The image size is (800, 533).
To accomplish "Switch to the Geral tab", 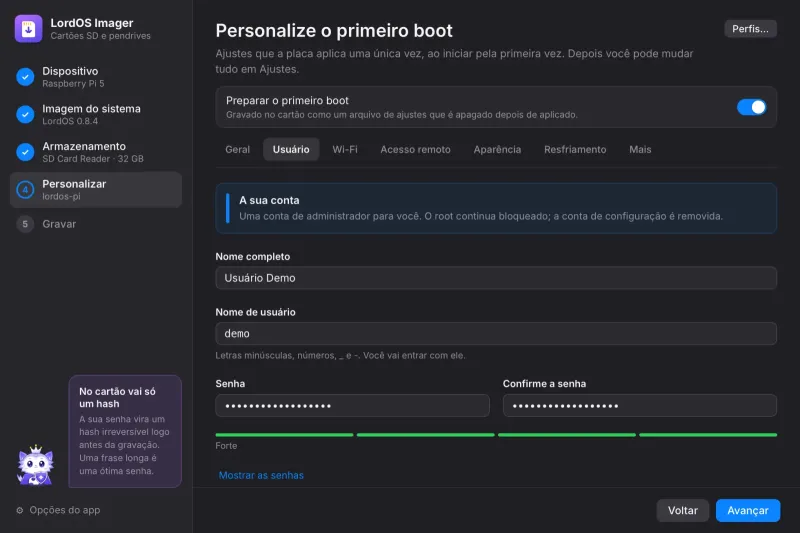I will click(x=238, y=149).
